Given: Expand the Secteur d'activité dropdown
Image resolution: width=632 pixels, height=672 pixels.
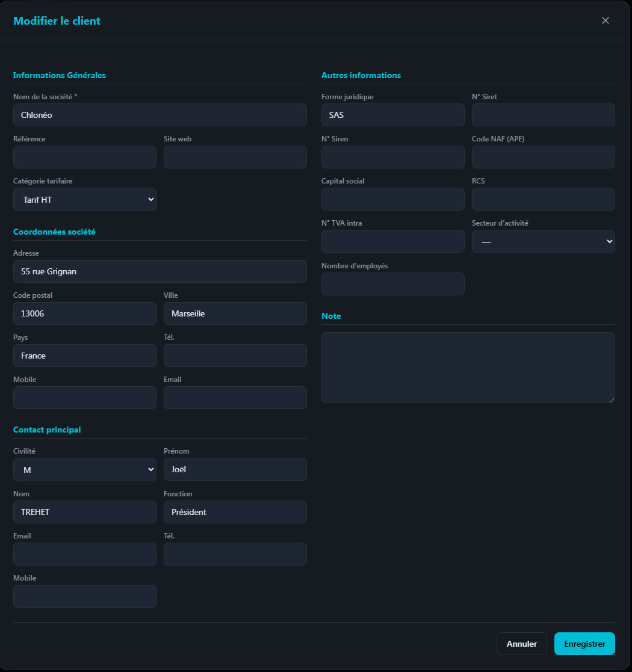Looking at the screenshot, I should point(544,241).
